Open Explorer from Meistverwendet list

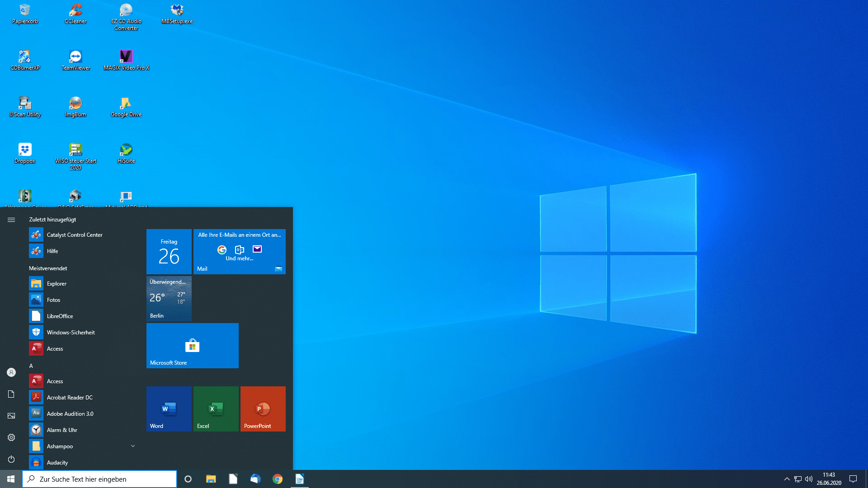tap(84, 284)
